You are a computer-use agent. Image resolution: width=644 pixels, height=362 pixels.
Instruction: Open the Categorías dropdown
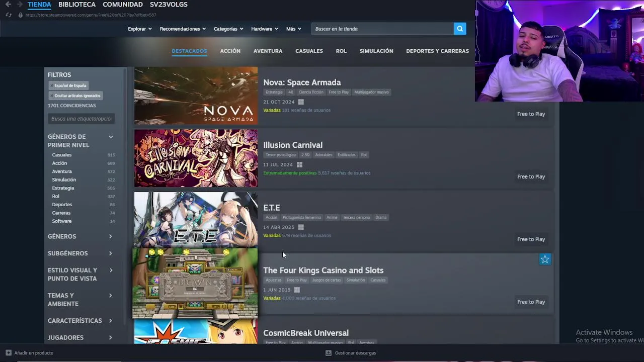(228, 29)
